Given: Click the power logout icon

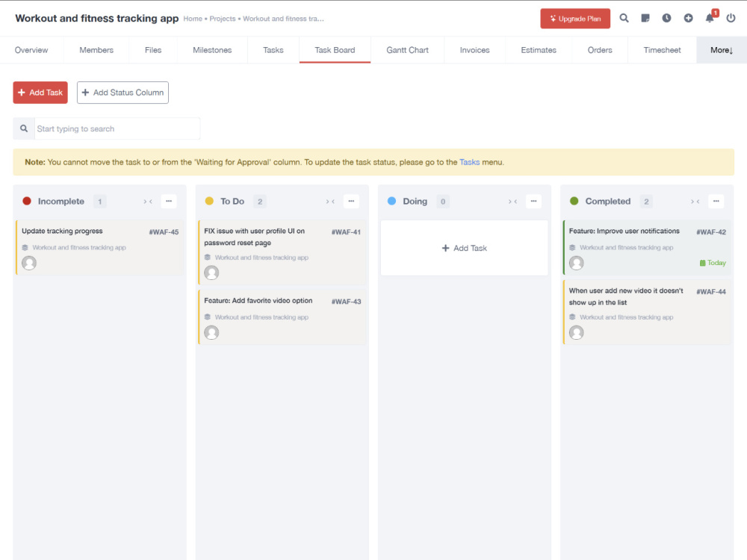Looking at the screenshot, I should click(x=731, y=18).
